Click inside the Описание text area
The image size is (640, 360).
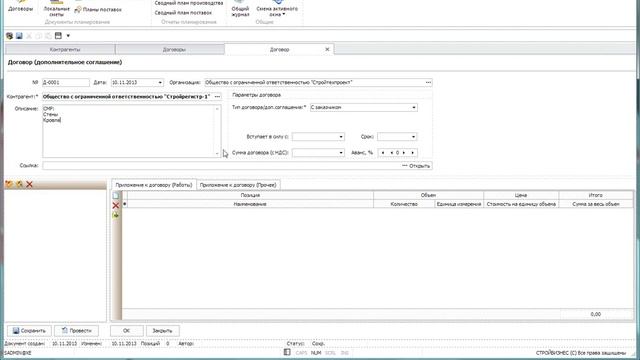coord(128,131)
